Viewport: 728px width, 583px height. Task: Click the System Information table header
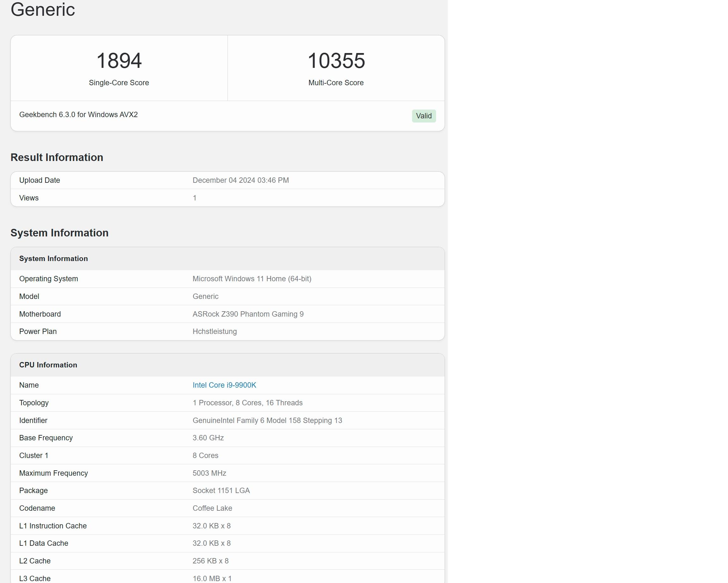[53, 259]
